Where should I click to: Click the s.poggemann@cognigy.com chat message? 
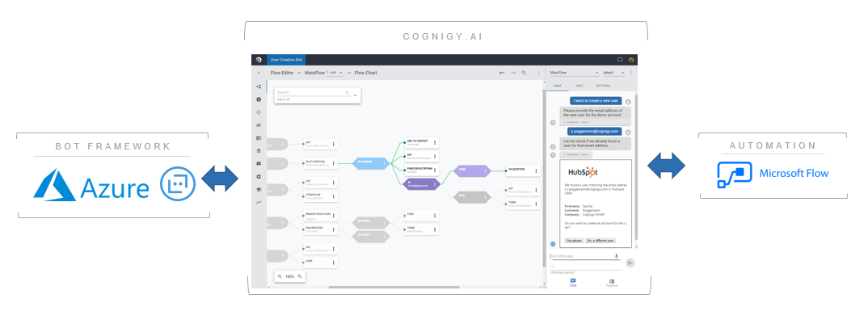[595, 131]
